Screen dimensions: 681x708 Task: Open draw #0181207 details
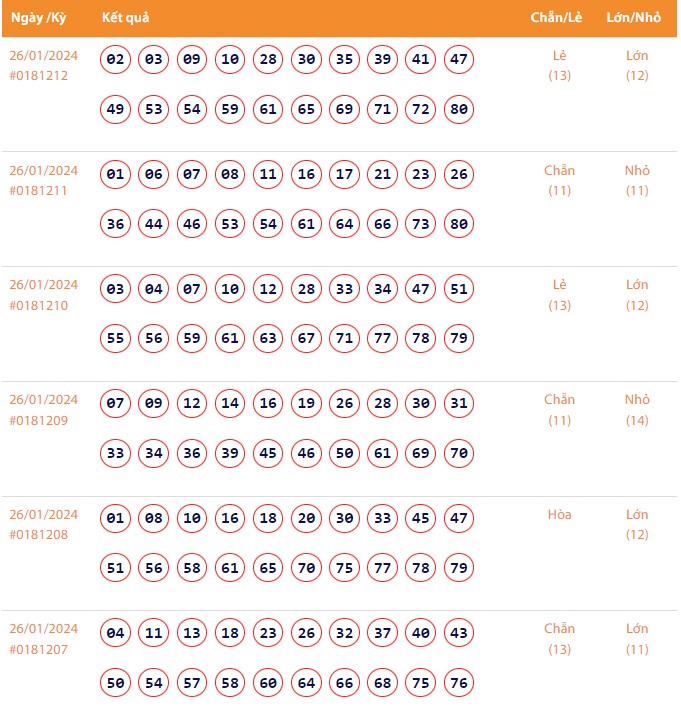pyautogui.click(x=39, y=649)
